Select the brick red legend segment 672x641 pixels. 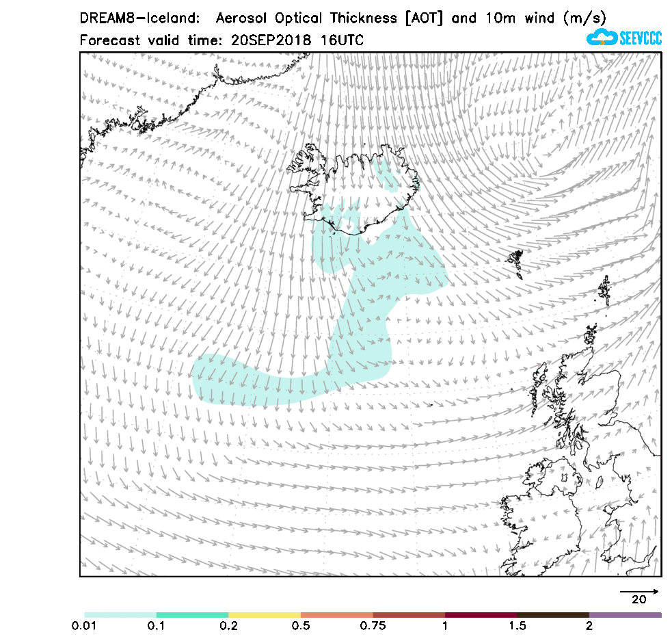409,615
